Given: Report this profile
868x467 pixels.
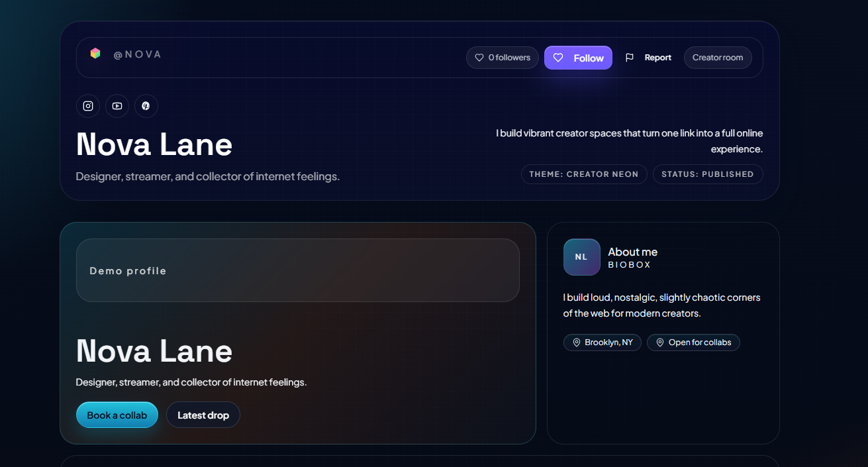Looking at the screenshot, I should click(657, 58).
